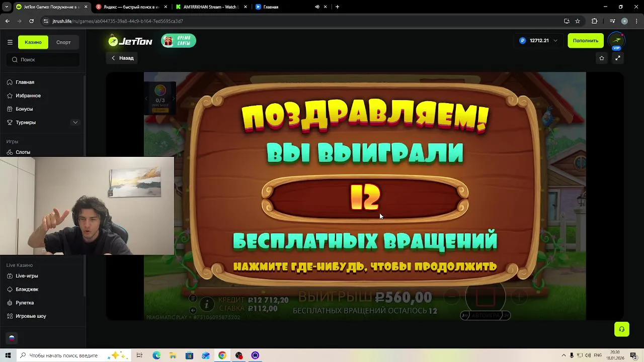Open Task View on the taskbar

coord(139,355)
